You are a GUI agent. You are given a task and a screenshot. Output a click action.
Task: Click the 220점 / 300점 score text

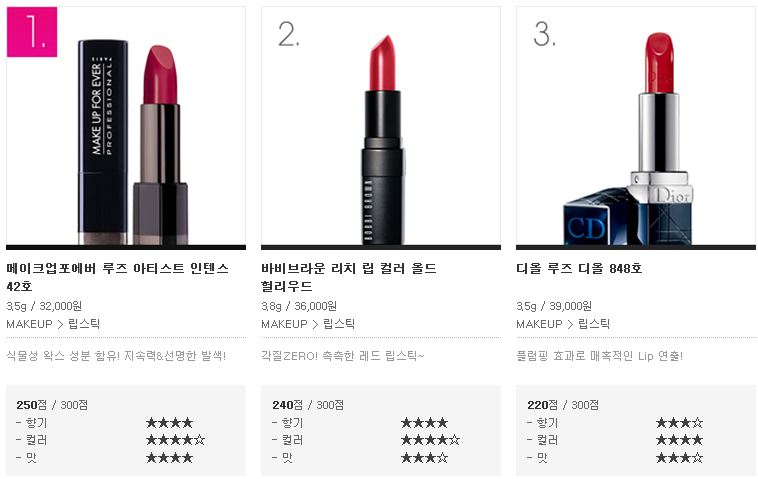tap(563, 405)
